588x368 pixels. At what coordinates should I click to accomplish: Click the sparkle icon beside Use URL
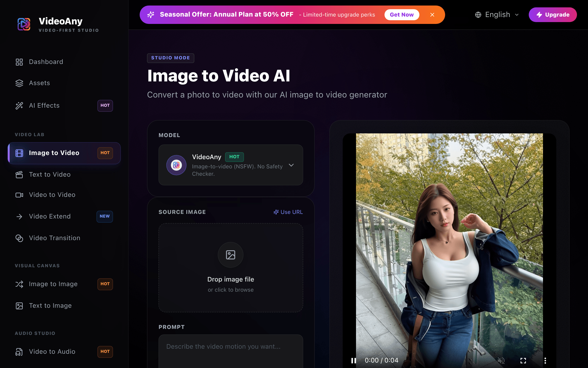pyautogui.click(x=276, y=212)
